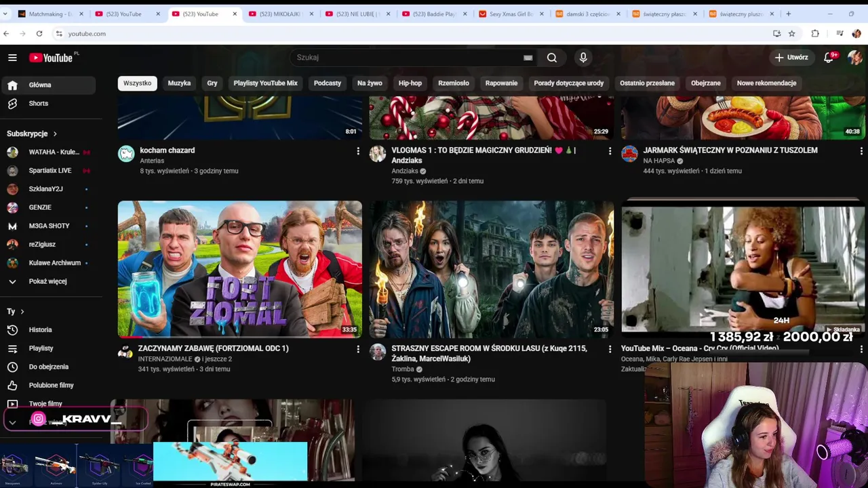
Task: Click video title kocham chazard
Action: [167, 150]
